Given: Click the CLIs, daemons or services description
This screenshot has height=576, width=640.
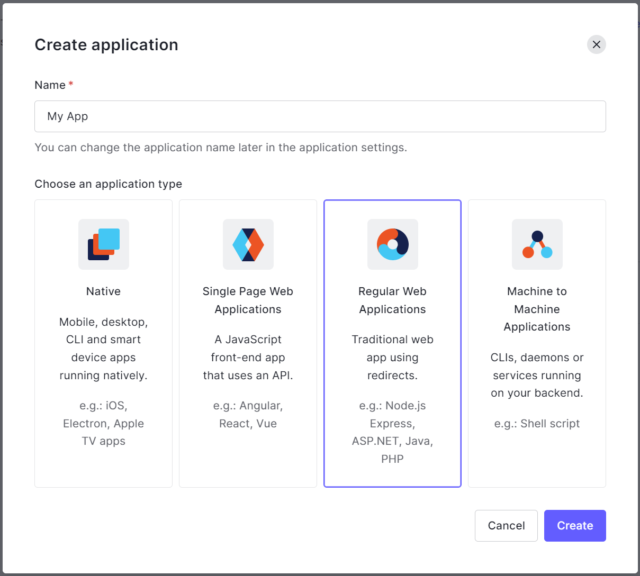Looking at the screenshot, I should click(x=537, y=375).
